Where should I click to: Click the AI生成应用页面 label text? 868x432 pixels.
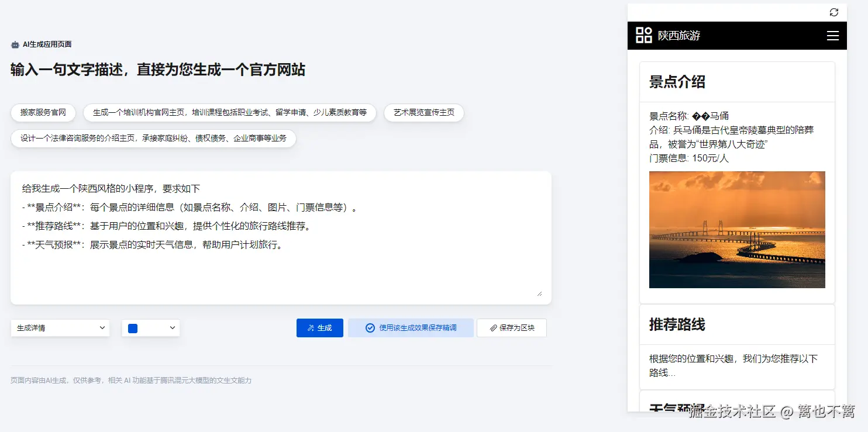click(x=47, y=44)
